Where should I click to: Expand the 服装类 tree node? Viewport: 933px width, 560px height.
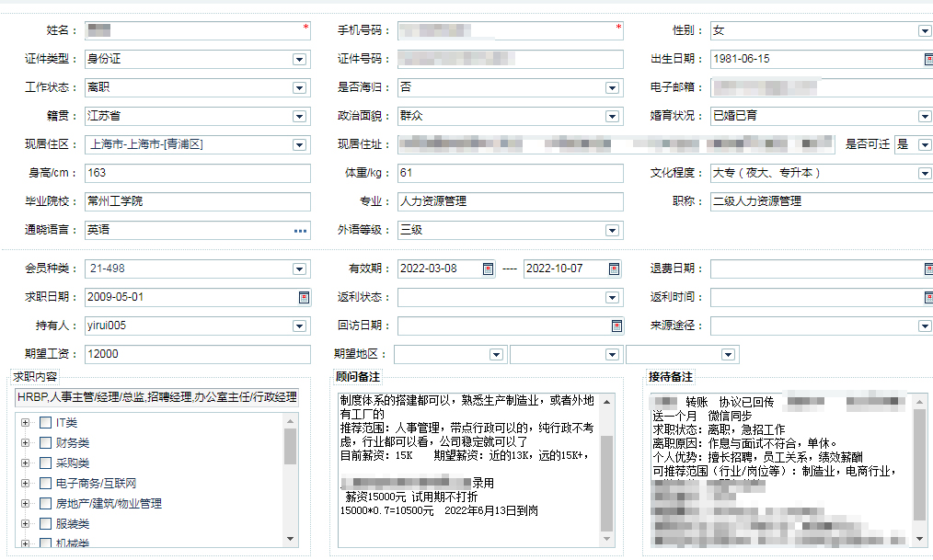[x=25, y=524]
